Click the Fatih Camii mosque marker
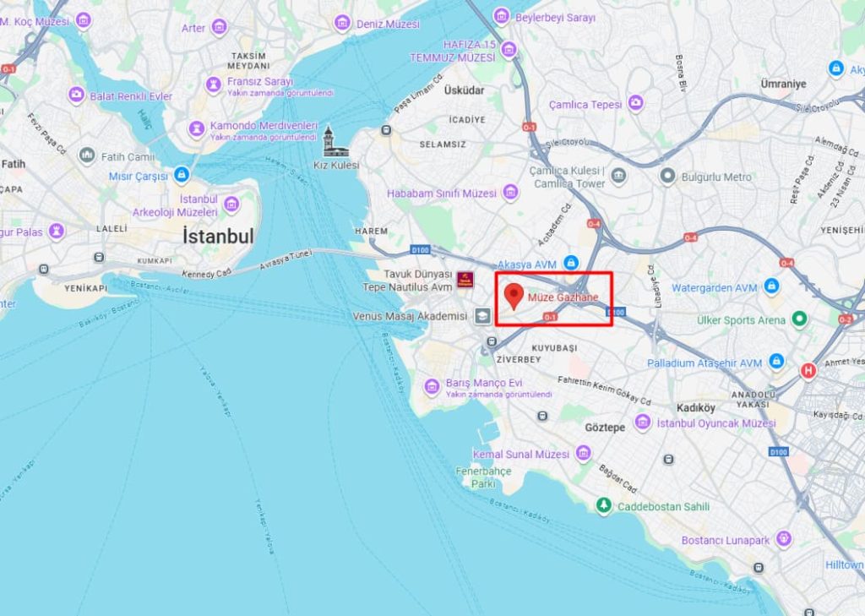This screenshot has width=865, height=616. 87,156
